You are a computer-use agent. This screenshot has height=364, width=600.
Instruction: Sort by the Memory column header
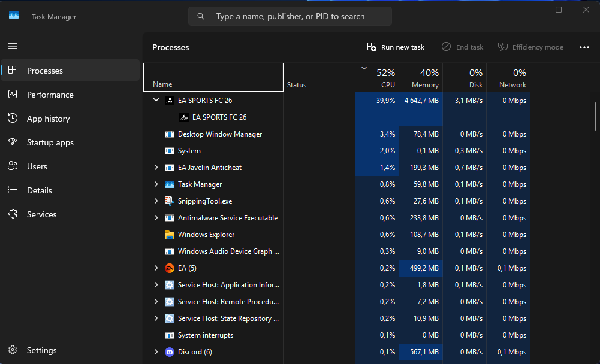point(421,78)
